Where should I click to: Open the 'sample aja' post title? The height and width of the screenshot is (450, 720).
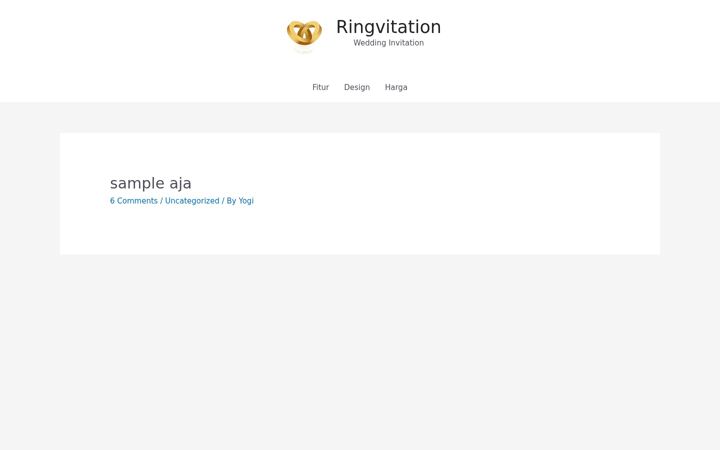(151, 183)
